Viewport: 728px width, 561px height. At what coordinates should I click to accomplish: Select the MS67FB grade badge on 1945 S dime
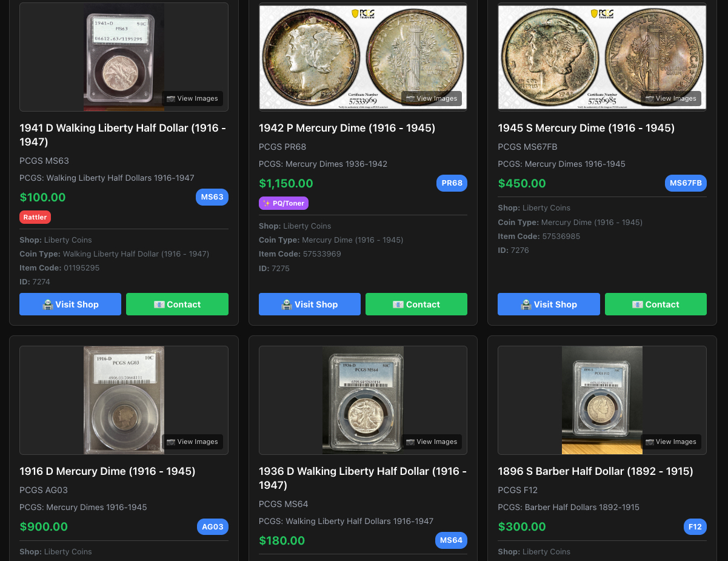pos(686,181)
